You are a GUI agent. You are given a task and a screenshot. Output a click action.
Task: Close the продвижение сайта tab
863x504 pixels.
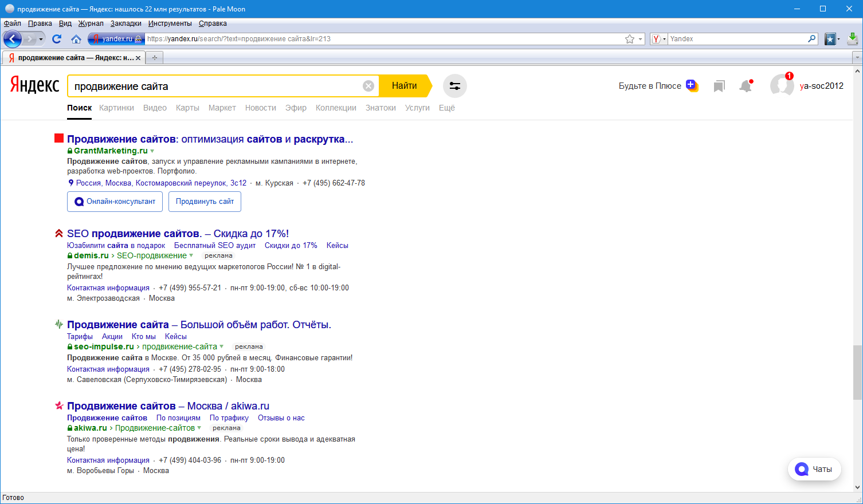tap(138, 58)
